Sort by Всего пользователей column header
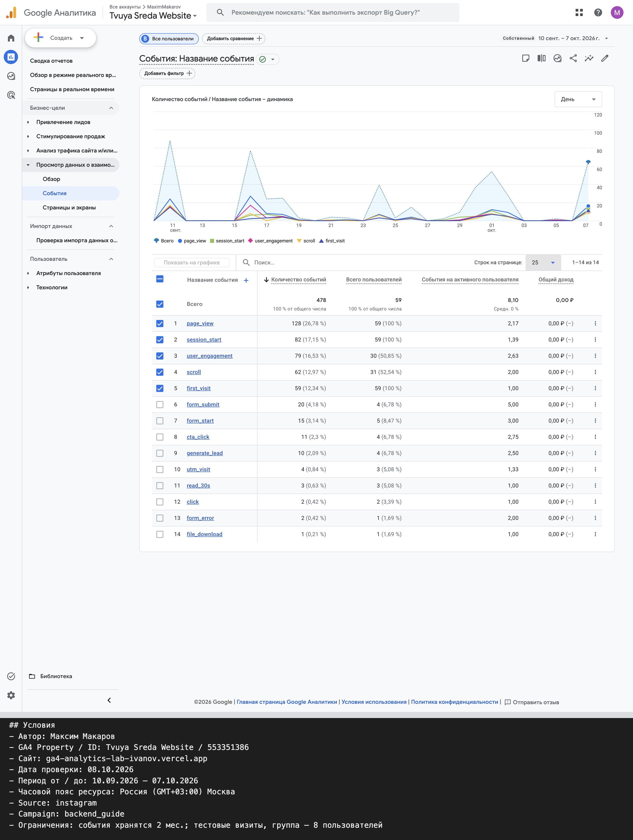The image size is (633, 840). click(373, 279)
